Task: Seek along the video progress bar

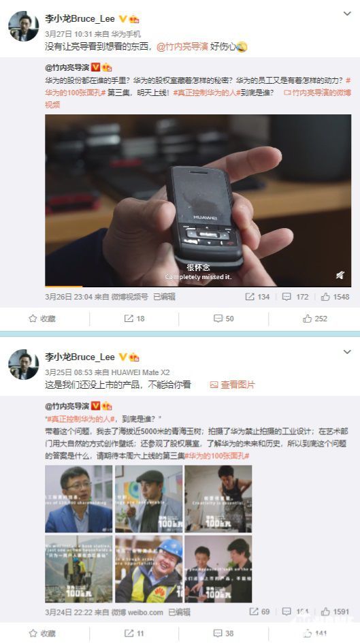Action: [x=198, y=286]
